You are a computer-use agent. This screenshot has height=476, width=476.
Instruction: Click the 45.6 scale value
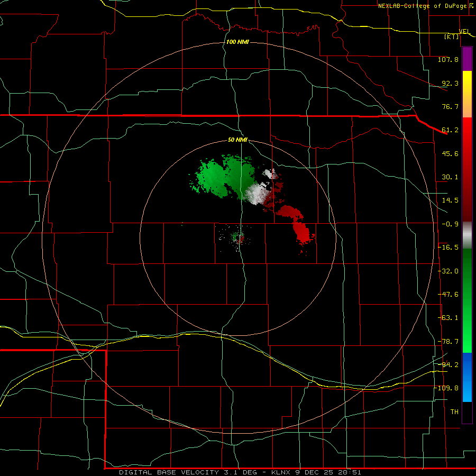click(x=450, y=153)
